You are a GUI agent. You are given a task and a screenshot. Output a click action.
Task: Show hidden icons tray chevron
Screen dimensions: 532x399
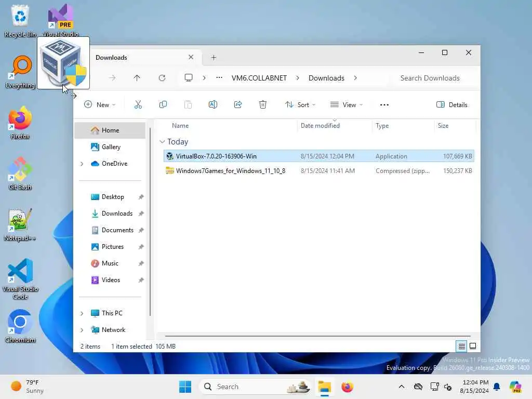point(402,387)
